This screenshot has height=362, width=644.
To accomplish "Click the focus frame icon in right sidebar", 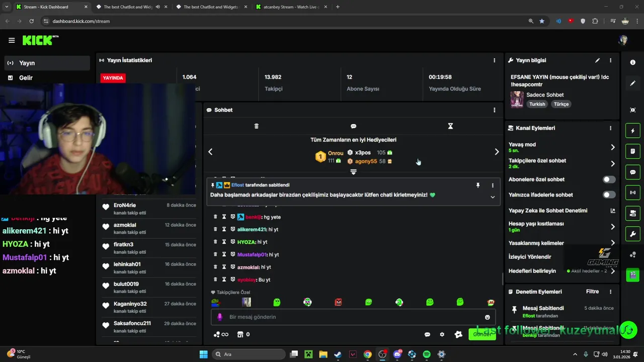I will [632, 110].
